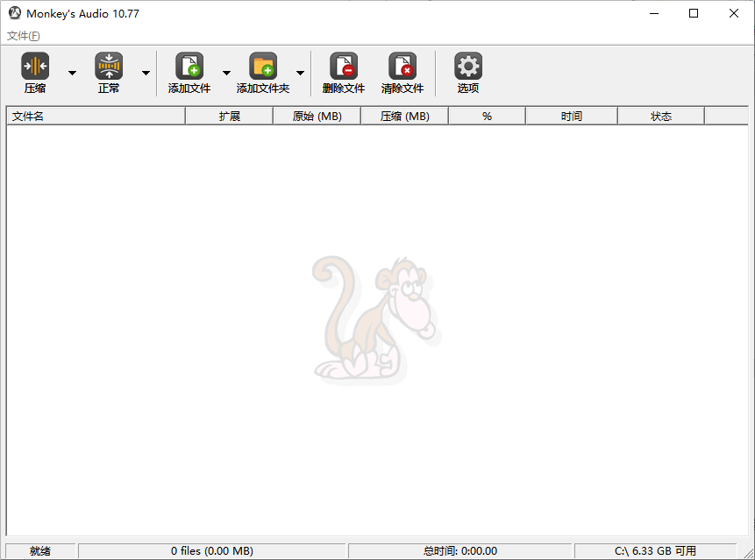Screen dimensions: 755x560
Task: Open the 文件(F) menu
Action: pyautogui.click(x=21, y=35)
